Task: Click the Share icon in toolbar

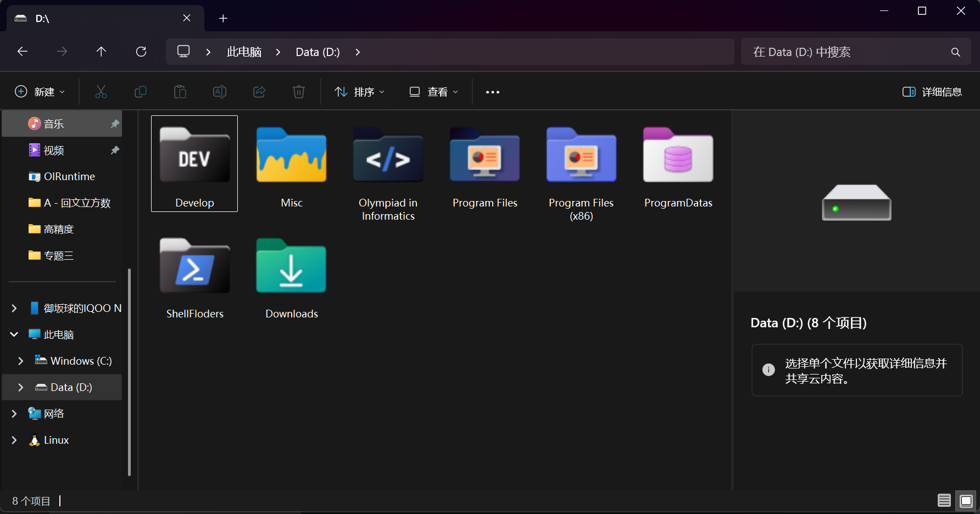Action: pyautogui.click(x=259, y=92)
